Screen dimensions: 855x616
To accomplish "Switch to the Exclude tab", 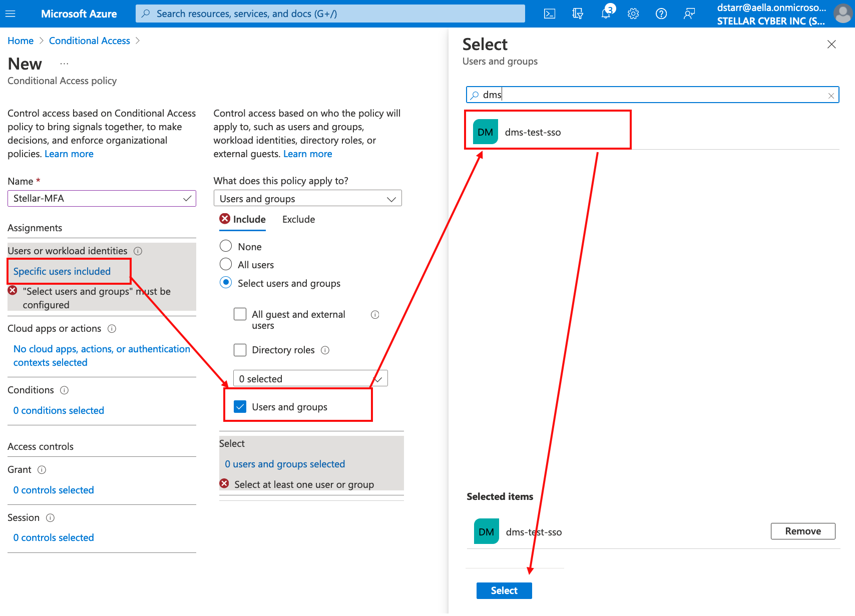I will (x=298, y=219).
